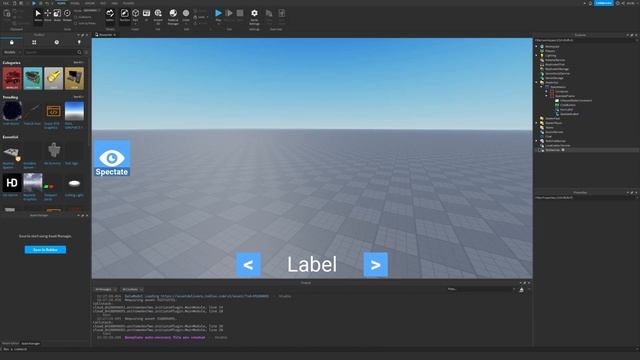Open the Toolbox Recent tab
The image size is (640, 360).
[x=57, y=42]
